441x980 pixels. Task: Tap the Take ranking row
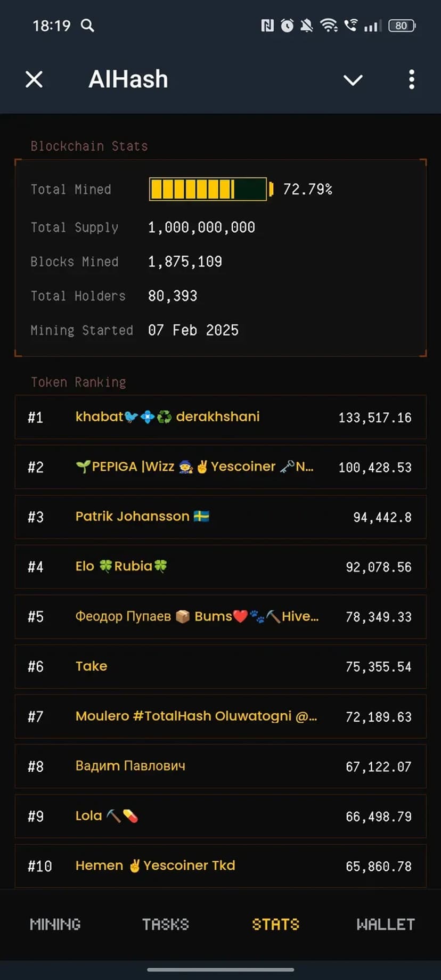pos(220,666)
